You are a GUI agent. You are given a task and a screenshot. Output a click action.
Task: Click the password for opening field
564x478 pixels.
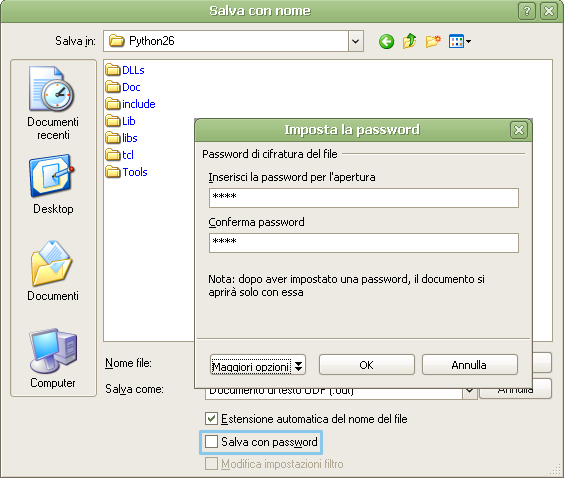(x=364, y=197)
